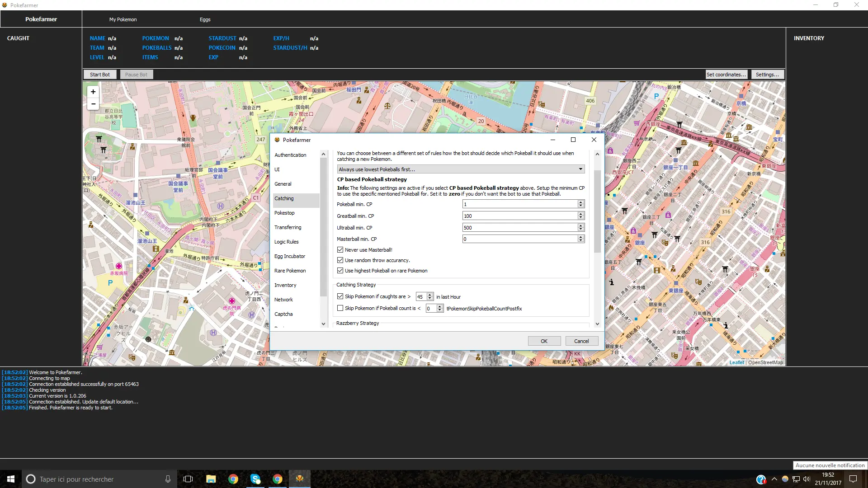Click the Windows search box

tap(99, 479)
